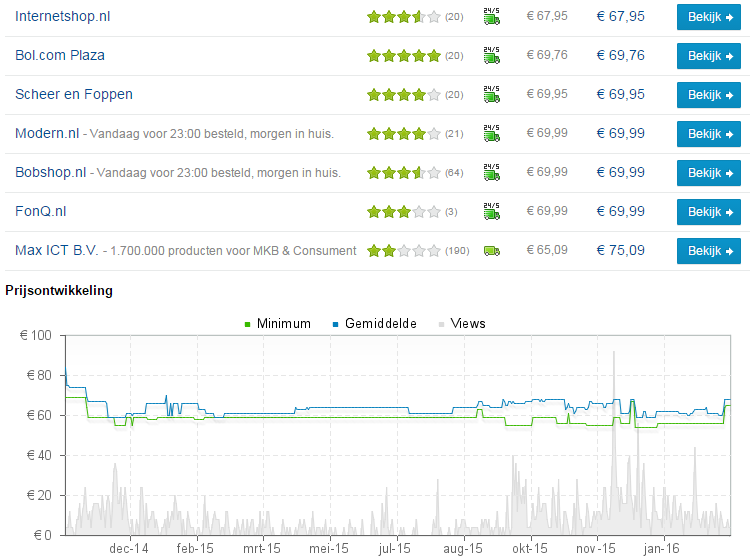Click the 24/5 delivery truck icon for Internetshop.nl
Image resolution: width=750 pixels, height=560 pixels.
click(492, 16)
